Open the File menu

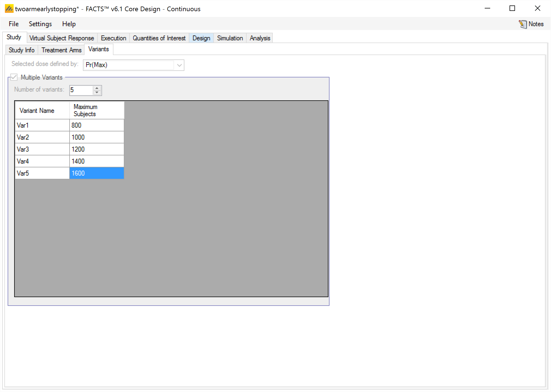tap(14, 24)
